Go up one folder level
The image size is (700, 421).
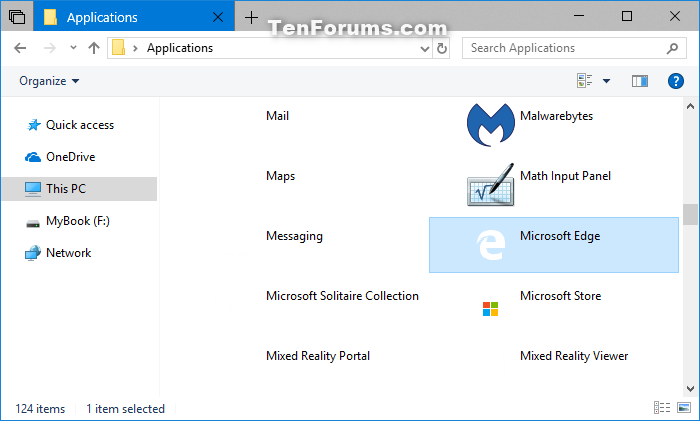pos(94,48)
